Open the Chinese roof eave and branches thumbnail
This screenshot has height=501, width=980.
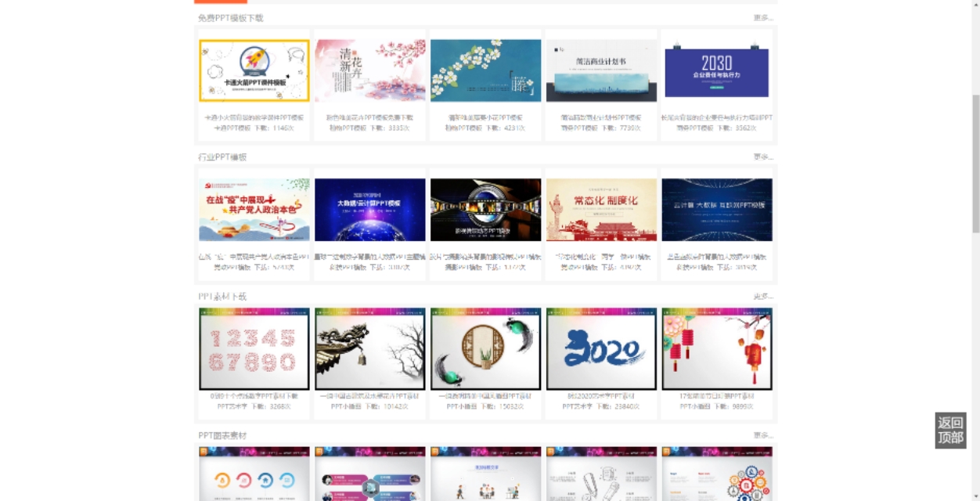[x=370, y=348]
